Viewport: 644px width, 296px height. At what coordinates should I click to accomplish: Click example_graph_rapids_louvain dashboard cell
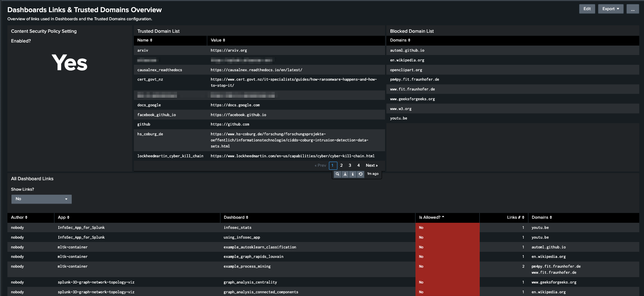pos(253,257)
